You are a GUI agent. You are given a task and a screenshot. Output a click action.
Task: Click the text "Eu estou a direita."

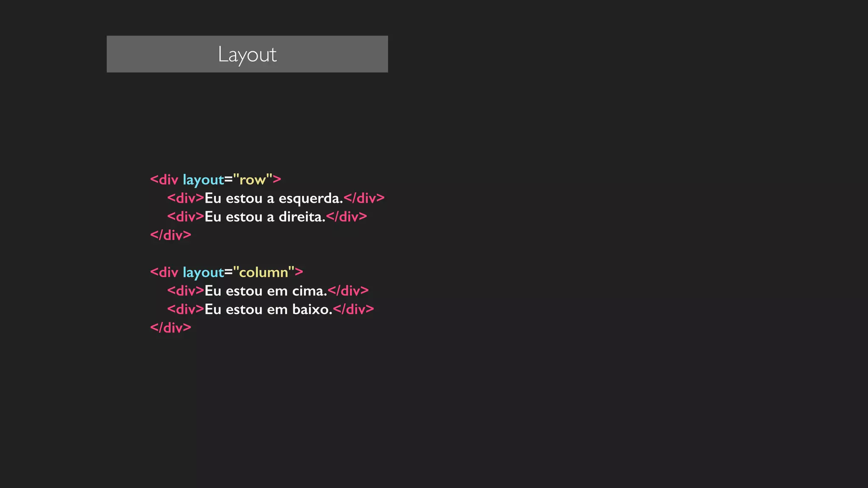(x=265, y=217)
